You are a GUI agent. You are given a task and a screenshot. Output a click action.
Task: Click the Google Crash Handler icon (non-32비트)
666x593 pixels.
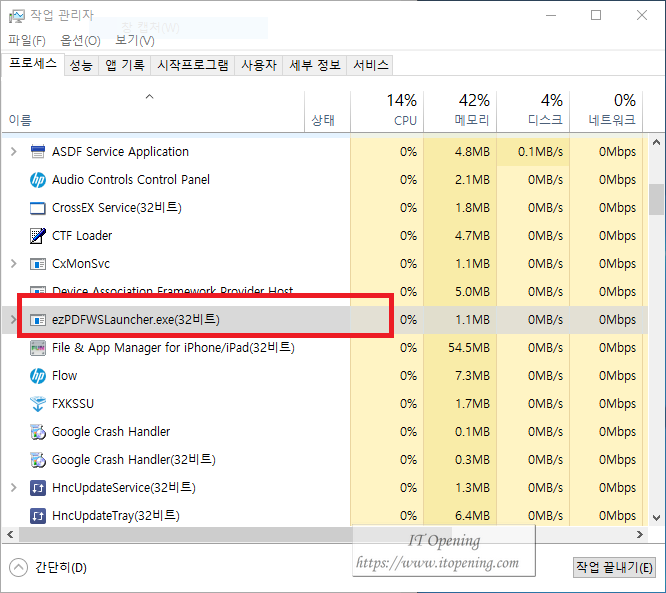(38, 432)
